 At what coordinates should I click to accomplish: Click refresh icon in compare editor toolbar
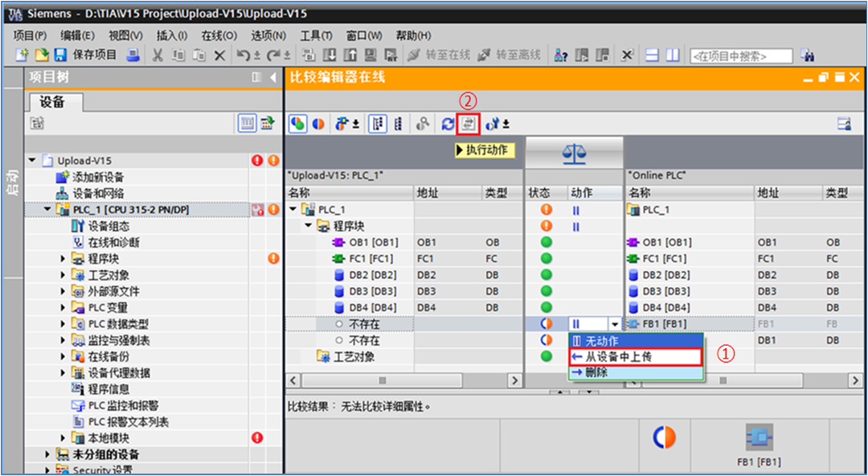click(x=448, y=124)
